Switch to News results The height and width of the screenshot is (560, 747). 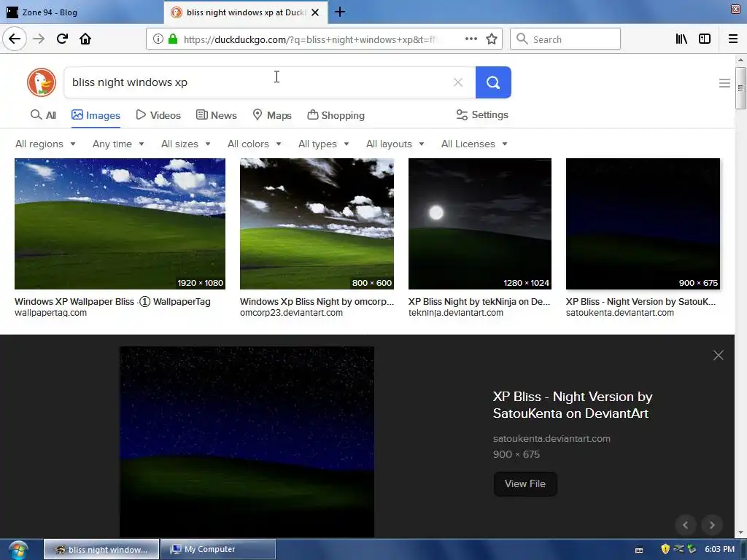point(216,115)
